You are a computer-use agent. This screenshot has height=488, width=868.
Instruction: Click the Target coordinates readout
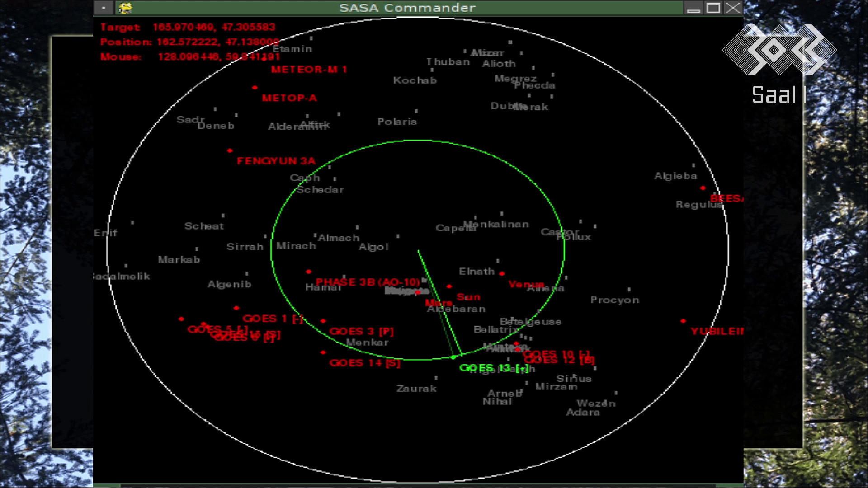point(188,27)
